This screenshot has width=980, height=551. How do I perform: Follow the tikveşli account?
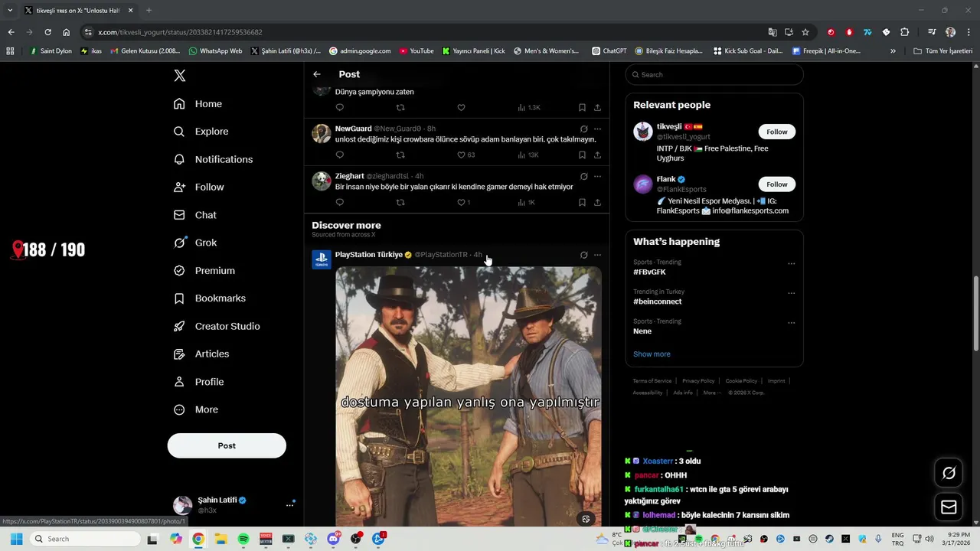pyautogui.click(x=776, y=132)
